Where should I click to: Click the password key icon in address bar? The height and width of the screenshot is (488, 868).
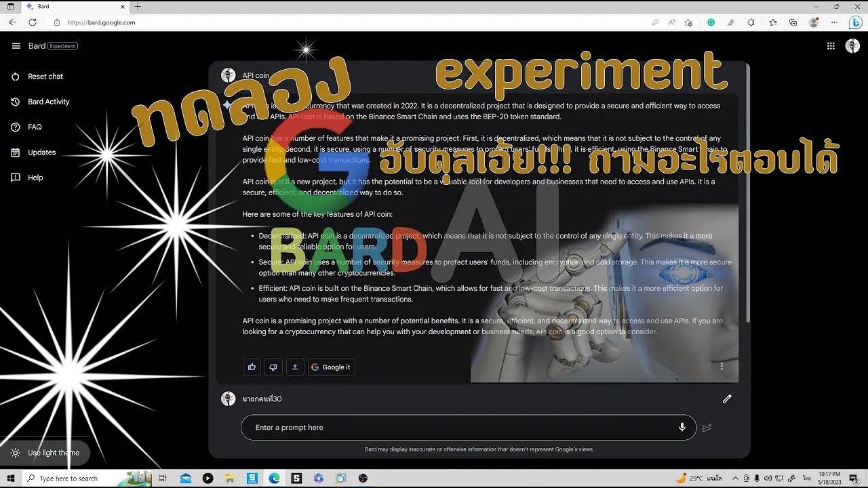tap(655, 22)
